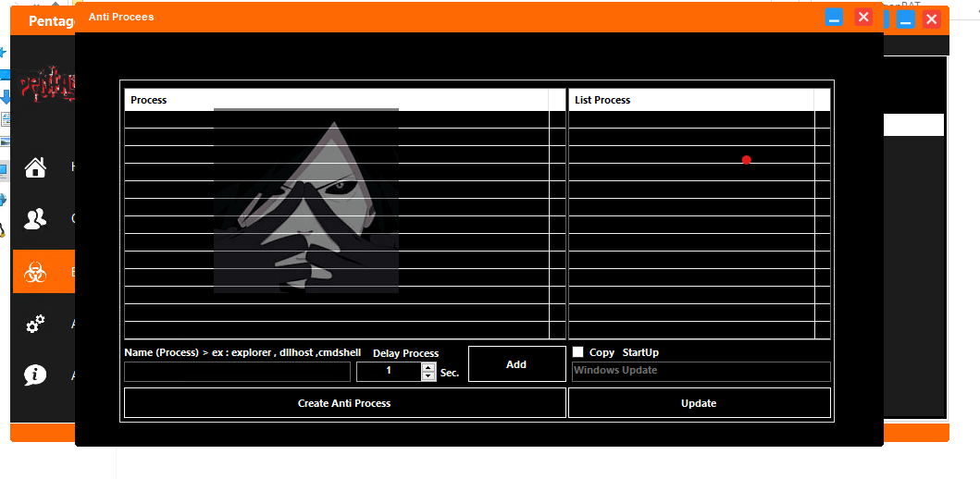Enable the Copy StartUp checkbox

click(x=578, y=352)
